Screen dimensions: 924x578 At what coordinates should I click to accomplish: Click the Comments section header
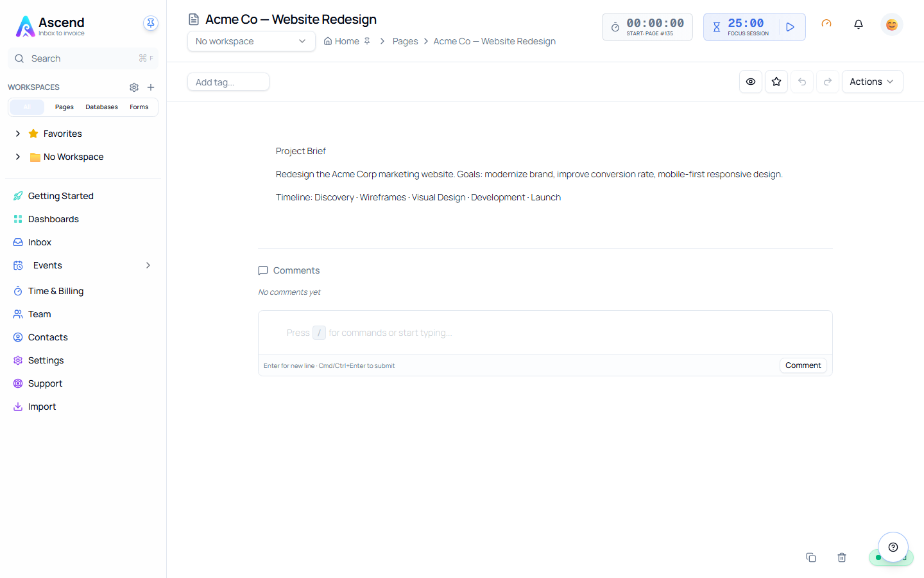point(289,270)
